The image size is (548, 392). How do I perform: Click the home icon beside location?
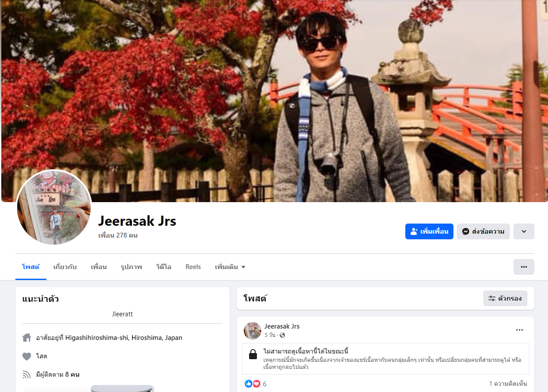(x=27, y=338)
